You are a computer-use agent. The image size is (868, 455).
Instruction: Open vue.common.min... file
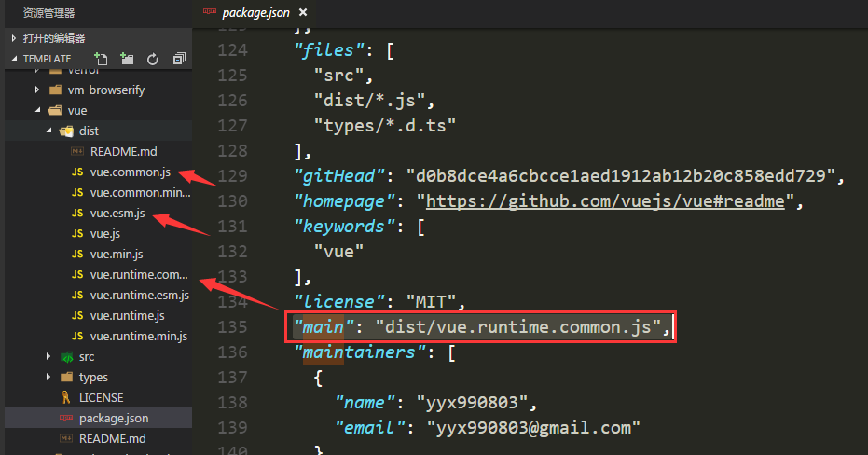click(x=140, y=193)
